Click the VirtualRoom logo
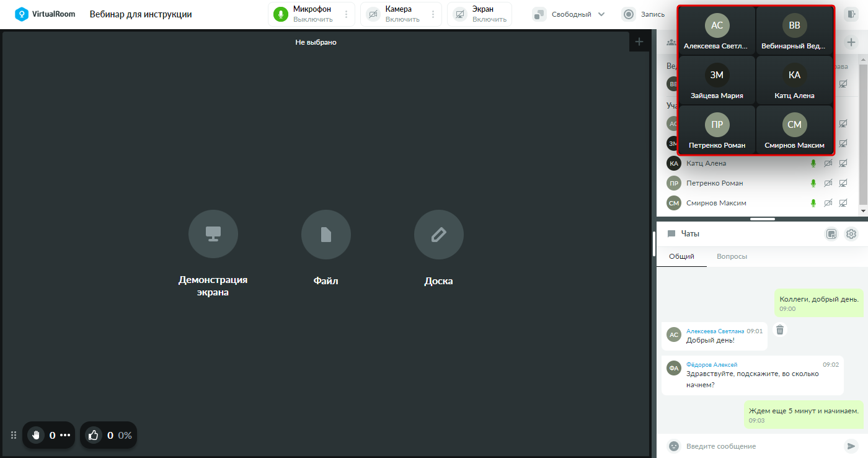This screenshot has width=868, height=458. (45, 14)
